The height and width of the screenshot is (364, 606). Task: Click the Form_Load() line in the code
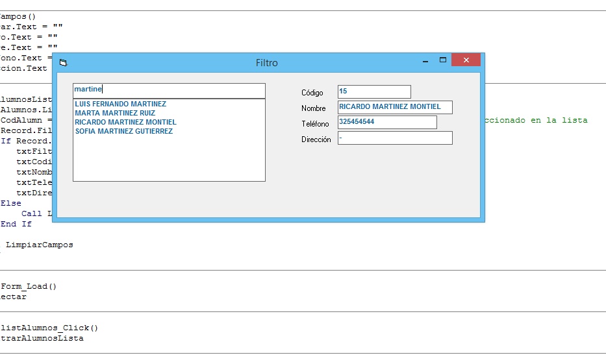(29, 286)
